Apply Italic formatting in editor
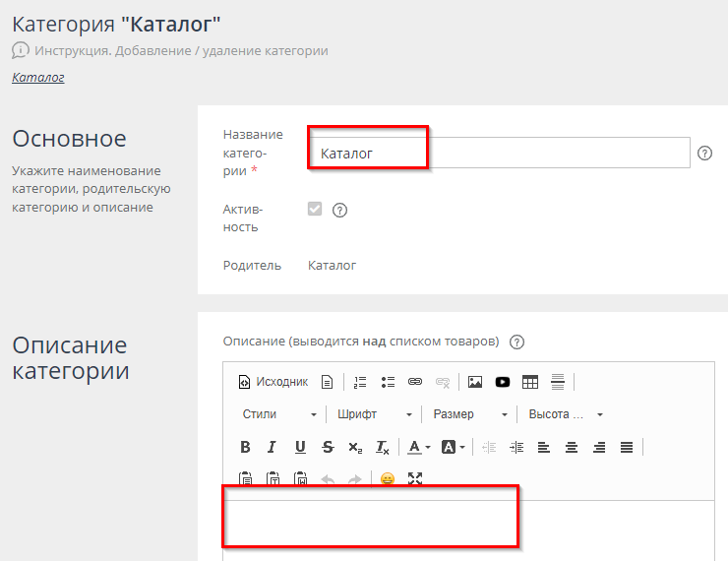 click(273, 447)
